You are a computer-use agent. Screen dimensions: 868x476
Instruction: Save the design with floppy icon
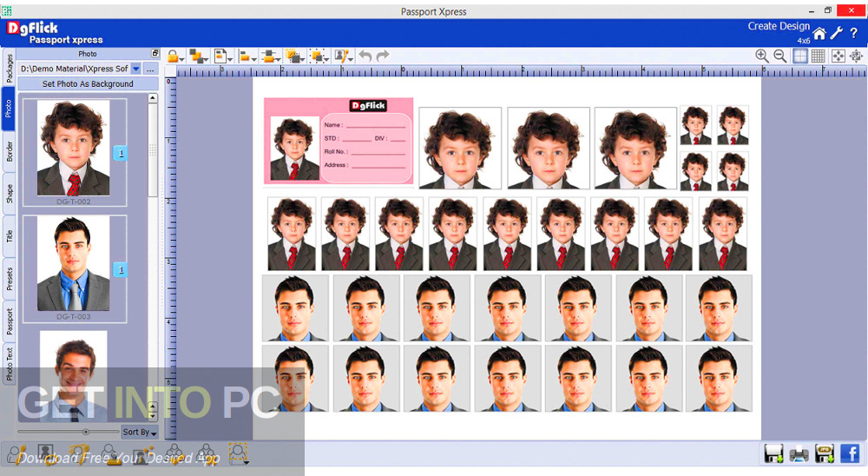pos(773,453)
